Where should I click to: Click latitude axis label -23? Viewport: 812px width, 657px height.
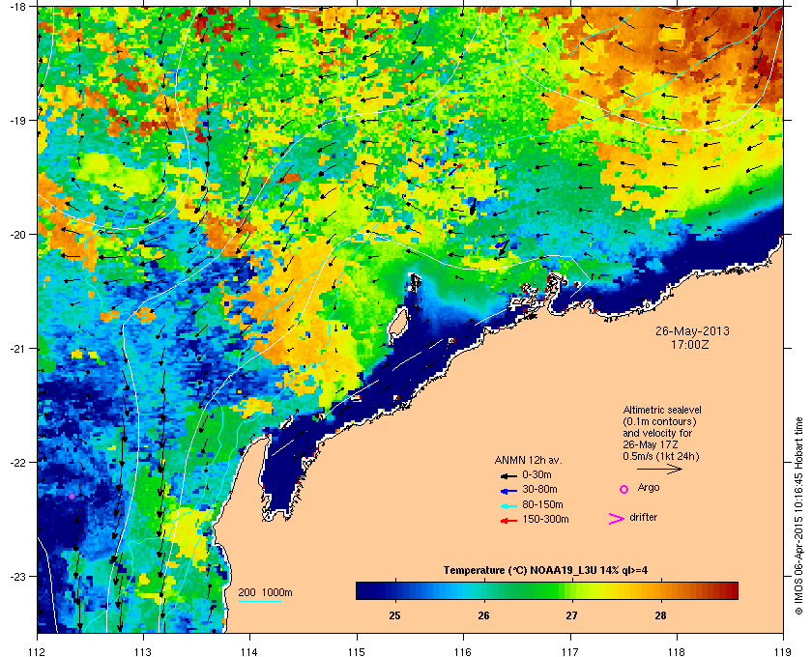click(x=18, y=576)
